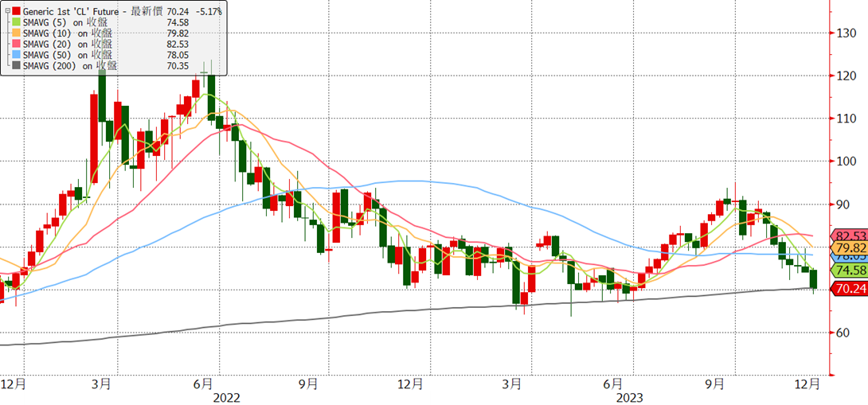Select the SMAVG (10) on 收盤 legend row
This screenshot has width=868, height=405.
(x=68, y=33)
